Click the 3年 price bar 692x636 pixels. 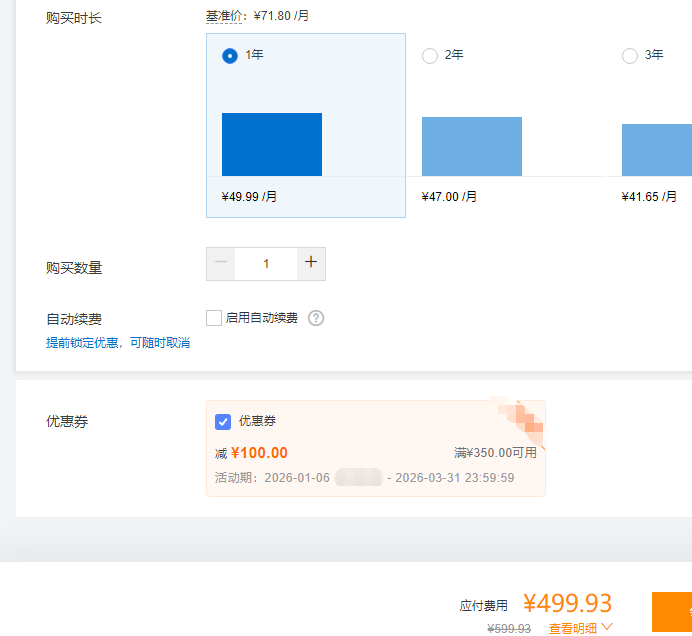[656, 150]
